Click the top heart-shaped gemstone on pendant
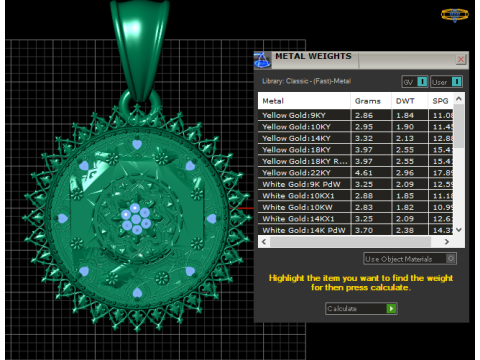The image size is (480, 360). pos(137,145)
